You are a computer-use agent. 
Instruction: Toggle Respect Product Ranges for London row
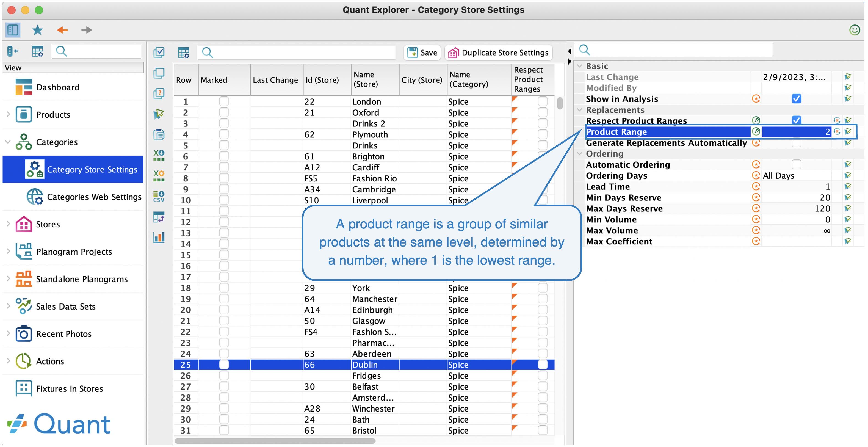click(543, 101)
